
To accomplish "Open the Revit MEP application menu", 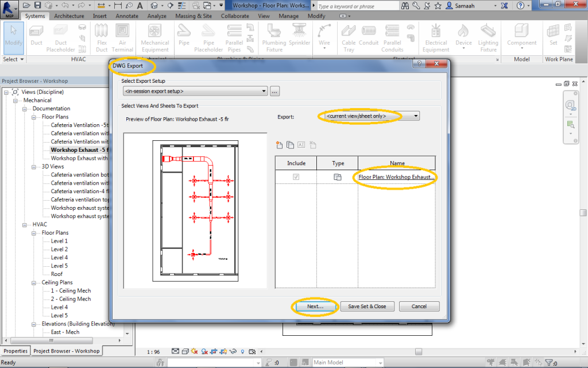I will tap(9, 9).
